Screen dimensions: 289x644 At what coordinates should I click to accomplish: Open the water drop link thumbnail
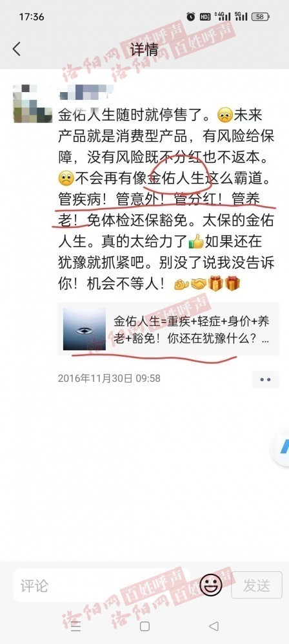pos(85,329)
